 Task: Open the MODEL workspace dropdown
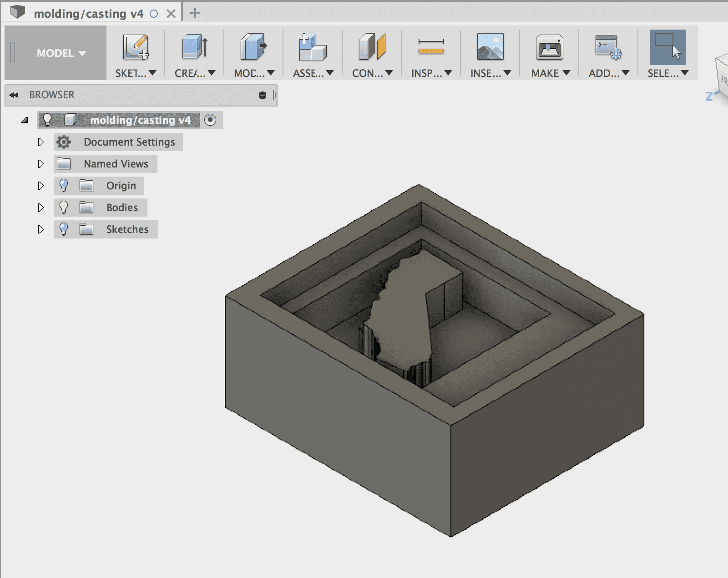61,53
